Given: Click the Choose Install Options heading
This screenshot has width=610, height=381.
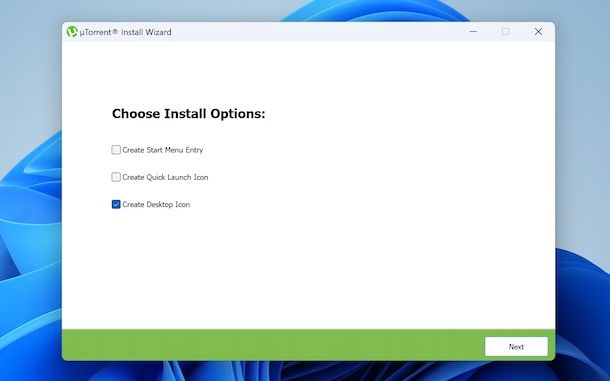Looking at the screenshot, I should coord(188,114).
